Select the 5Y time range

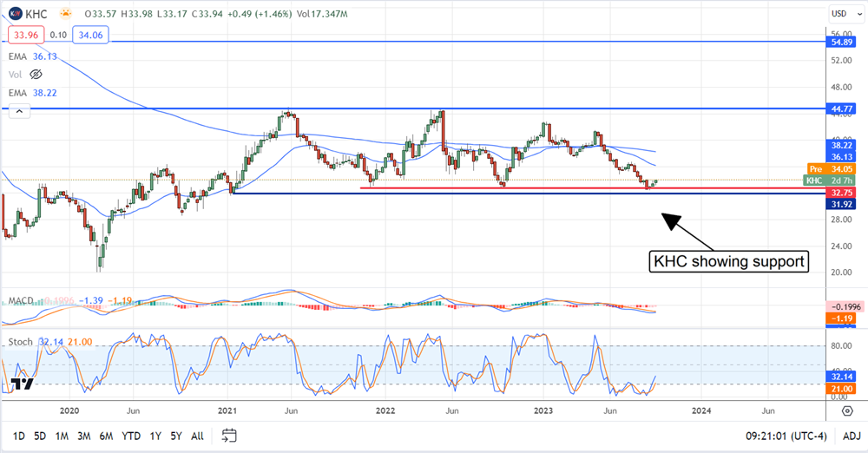[x=176, y=436]
